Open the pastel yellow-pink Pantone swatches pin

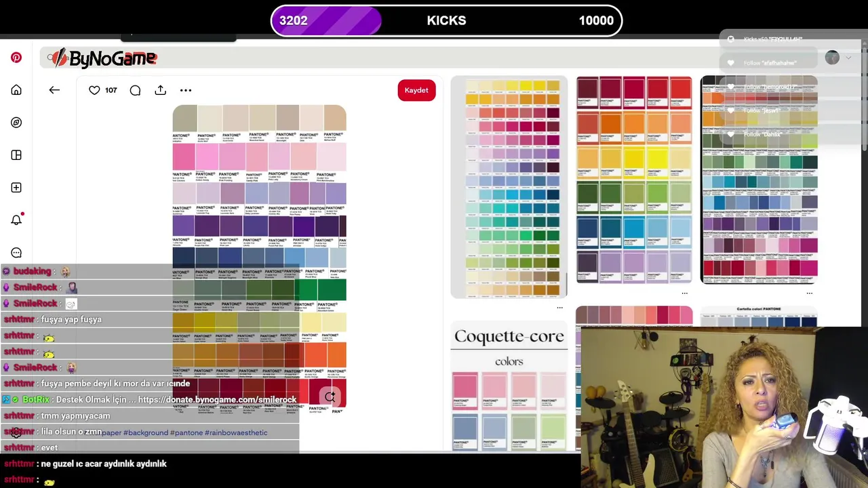[x=509, y=187]
